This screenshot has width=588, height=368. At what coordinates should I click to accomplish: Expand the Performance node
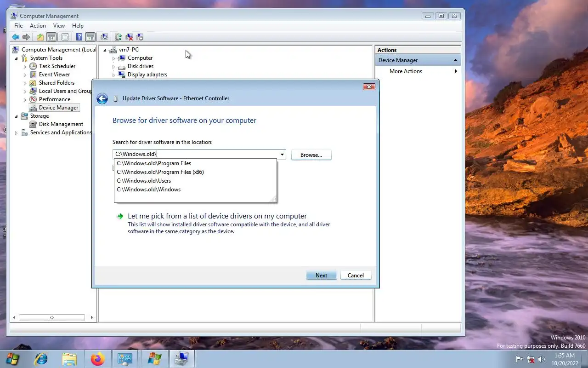25,100
